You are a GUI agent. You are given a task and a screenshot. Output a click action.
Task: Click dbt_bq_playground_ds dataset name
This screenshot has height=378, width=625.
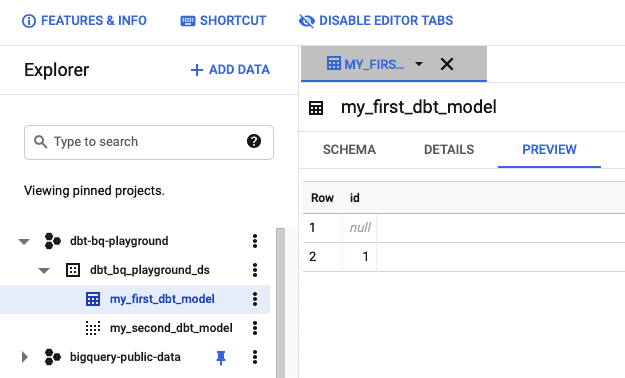150,270
